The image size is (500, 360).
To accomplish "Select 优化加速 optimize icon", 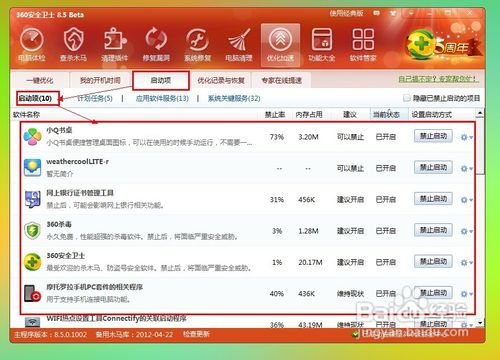I will [x=280, y=44].
